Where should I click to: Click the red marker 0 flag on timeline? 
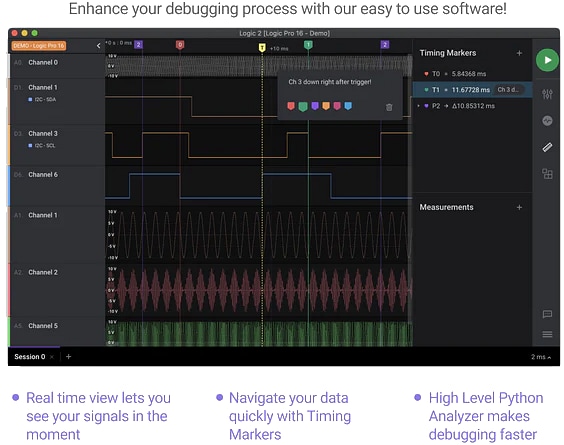[x=180, y=45]
